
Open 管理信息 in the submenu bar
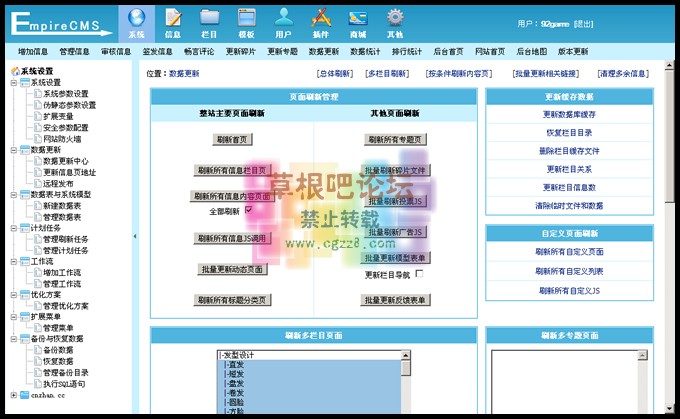click(75, 52)
